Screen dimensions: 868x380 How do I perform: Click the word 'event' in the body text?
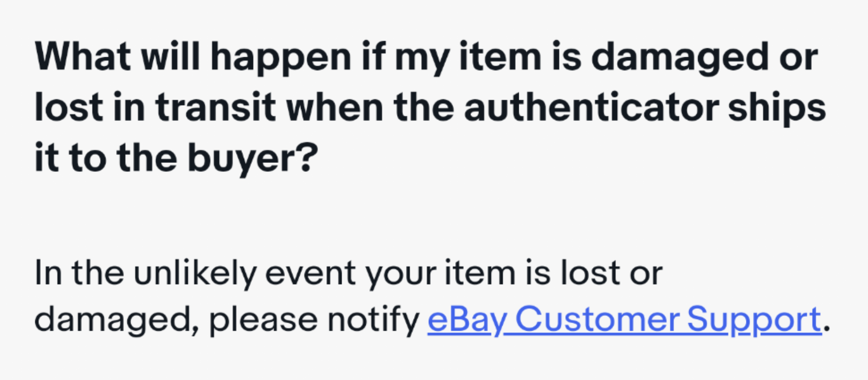(x=310, y=274)
